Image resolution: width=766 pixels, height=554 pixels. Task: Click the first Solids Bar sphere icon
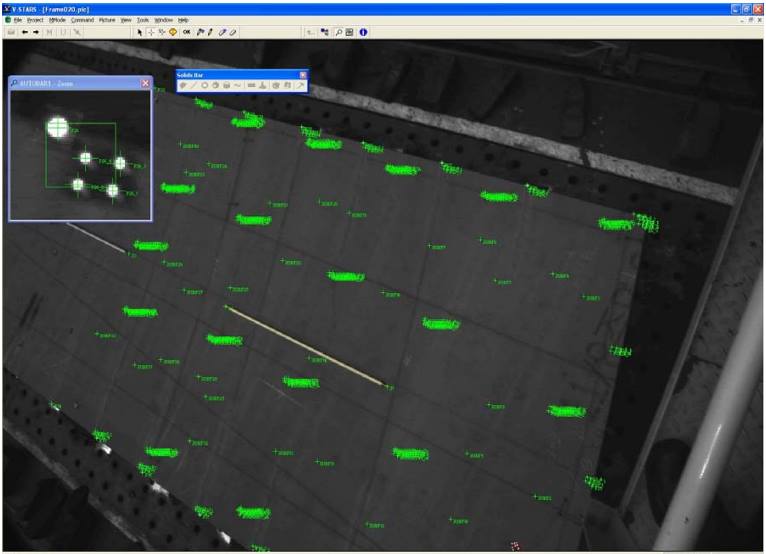pos(183,85)
